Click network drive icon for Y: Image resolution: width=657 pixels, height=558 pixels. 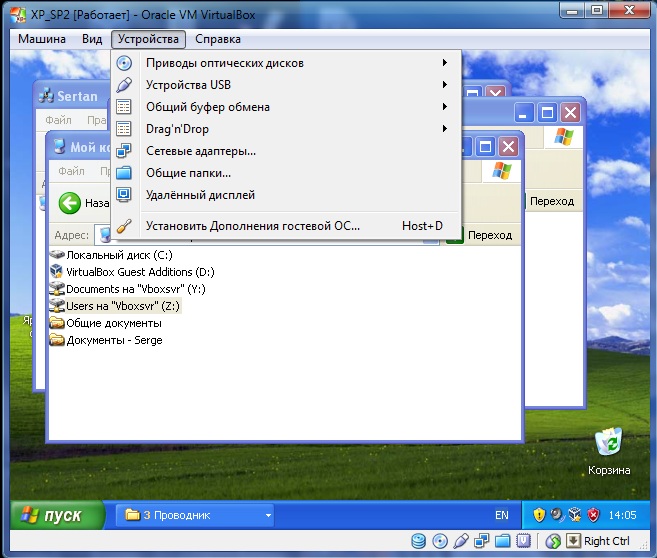[x=57, y=289]
